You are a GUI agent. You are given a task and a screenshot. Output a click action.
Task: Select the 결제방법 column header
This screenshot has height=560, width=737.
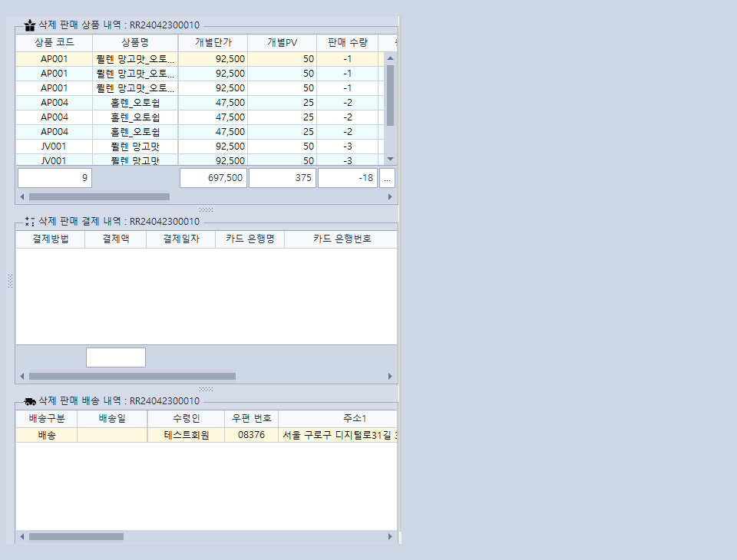point(51,239)
